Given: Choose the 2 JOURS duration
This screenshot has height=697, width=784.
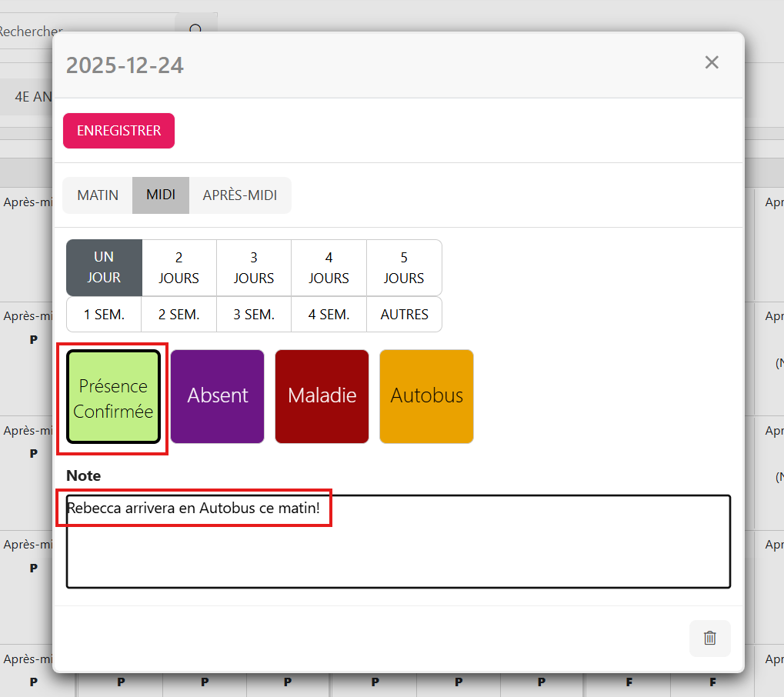Looking at the screenshot, I should point(179,268).
